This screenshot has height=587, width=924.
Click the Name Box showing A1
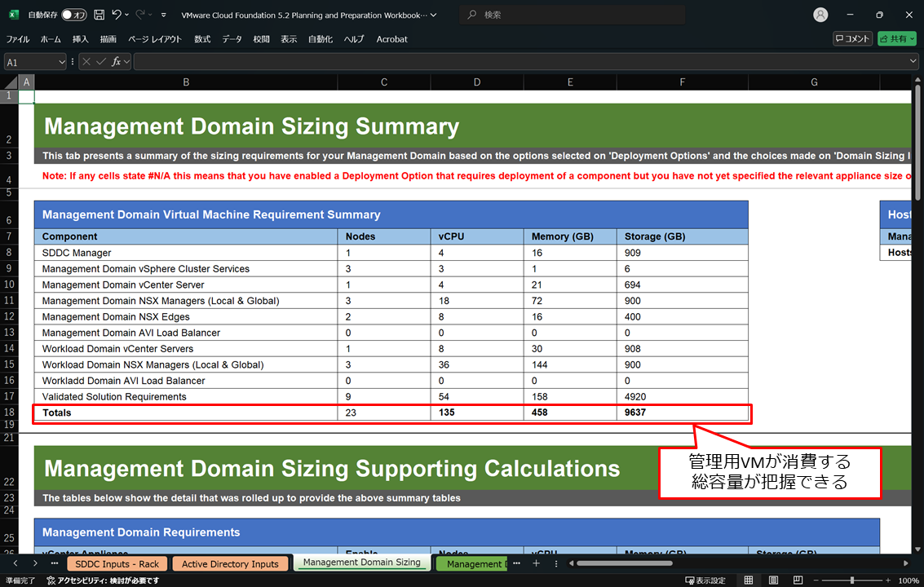click(x=31, y=62)
